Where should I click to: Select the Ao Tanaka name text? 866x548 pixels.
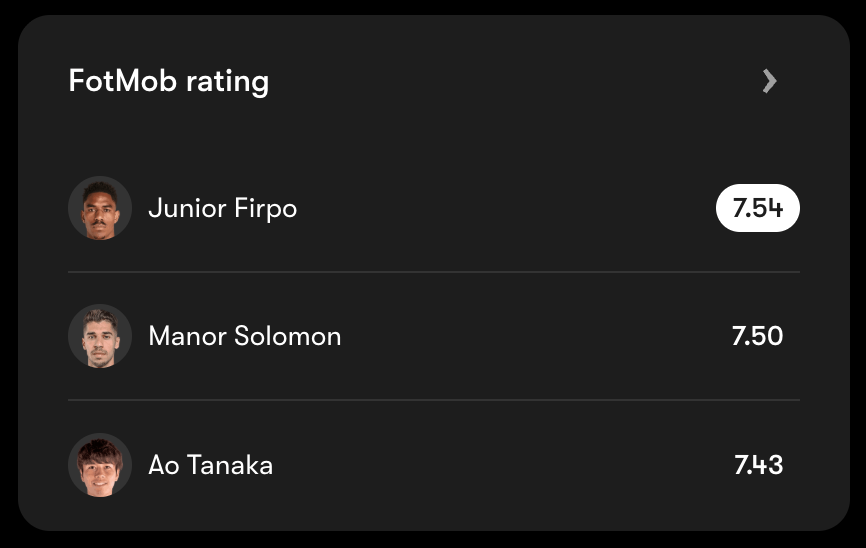coord(210,465)
